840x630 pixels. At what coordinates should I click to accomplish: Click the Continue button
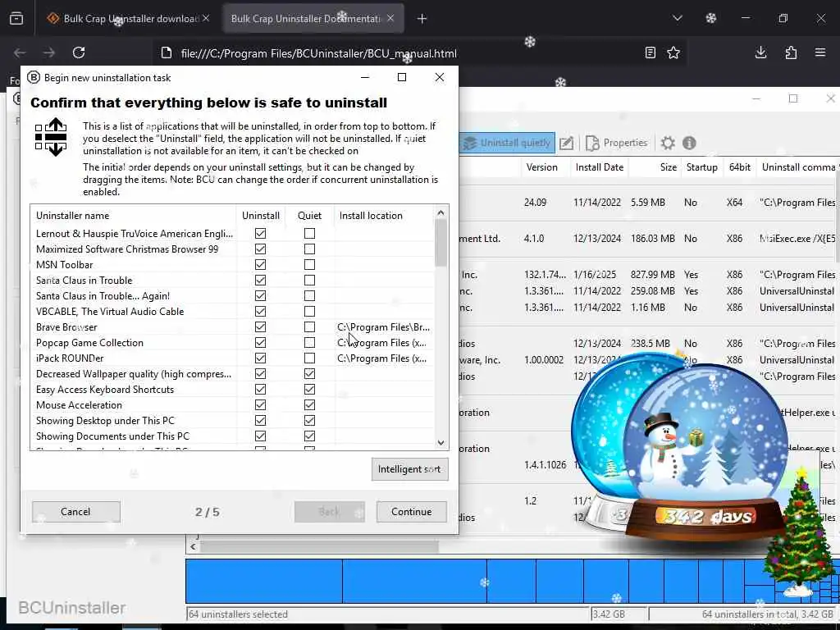tap(412, 512)
